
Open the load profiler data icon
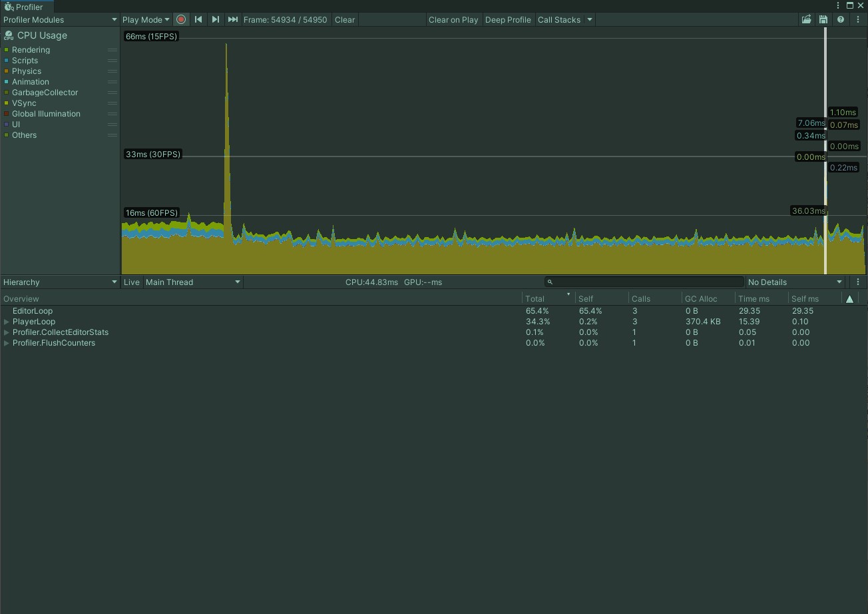(806, 19)
